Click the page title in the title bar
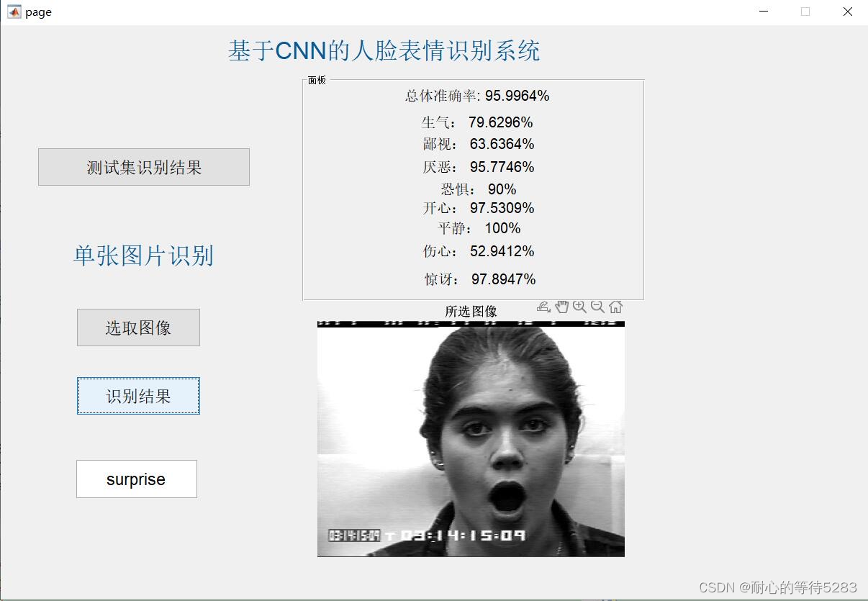 [x=37, y=12]
